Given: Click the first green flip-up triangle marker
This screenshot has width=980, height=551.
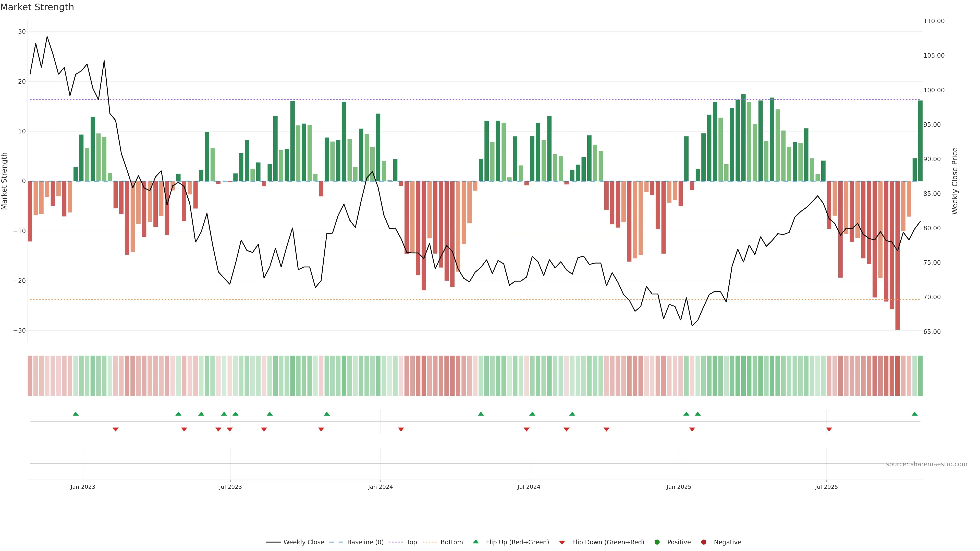Looking at the screenshot, I should coord(75,414).
